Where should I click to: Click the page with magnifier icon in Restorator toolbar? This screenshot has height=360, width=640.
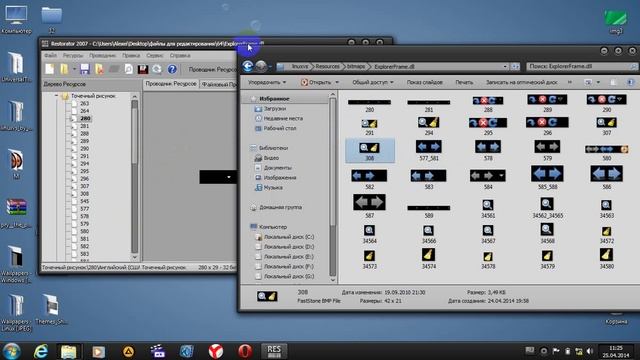point(129,69)
